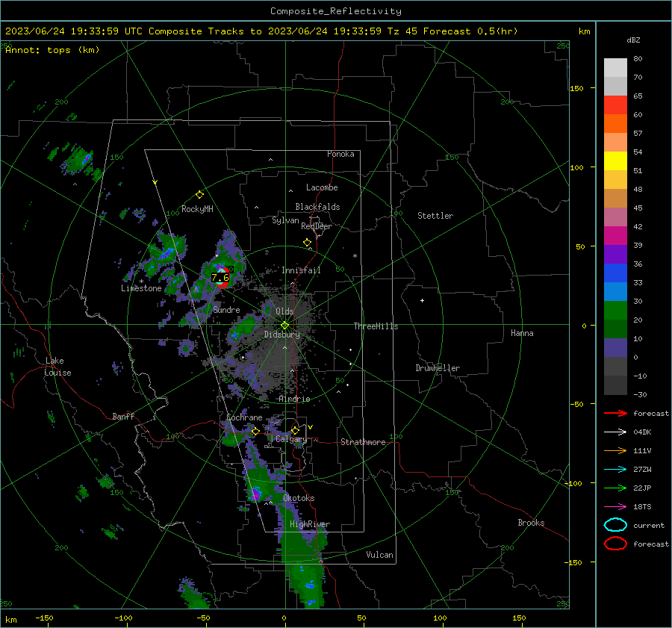Click the Strathmore city label
This screenshot has height=628, width=672.
pos(363,442)
